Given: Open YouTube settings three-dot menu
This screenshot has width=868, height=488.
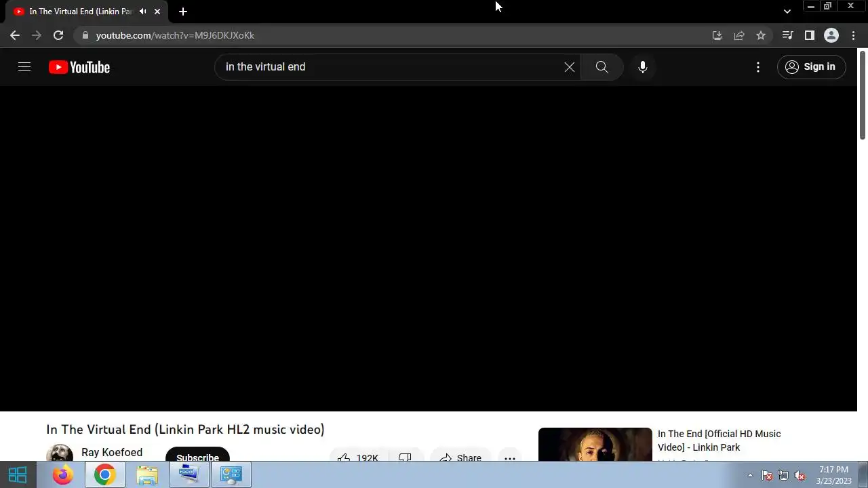Looking at the screenshot, I should pyautogui.click(x=758, y=66).
